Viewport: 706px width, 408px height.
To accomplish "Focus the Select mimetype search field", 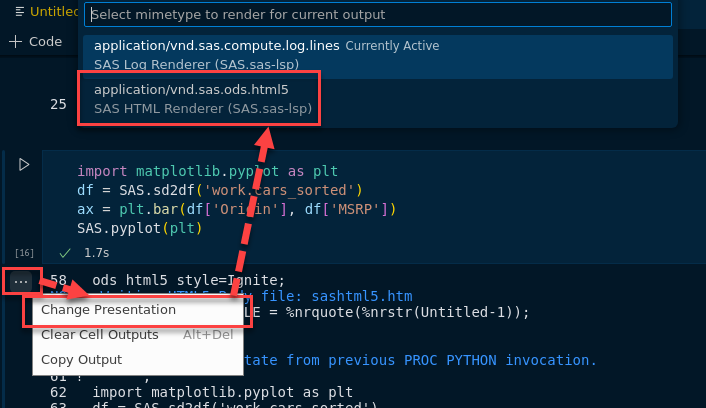I will click(x=378, y=15).
